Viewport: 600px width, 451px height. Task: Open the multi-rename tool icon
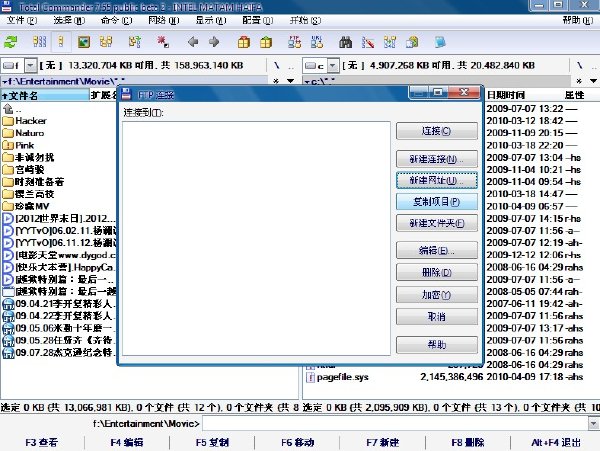[368, 42]
